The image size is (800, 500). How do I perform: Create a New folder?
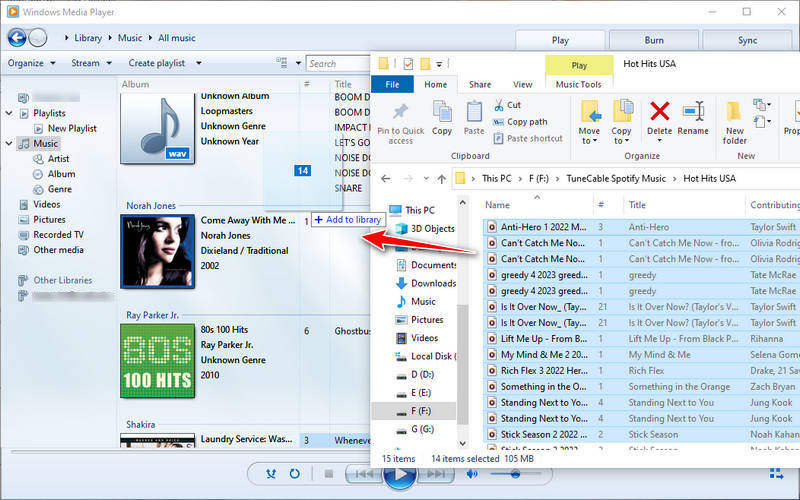click(734, 122)
